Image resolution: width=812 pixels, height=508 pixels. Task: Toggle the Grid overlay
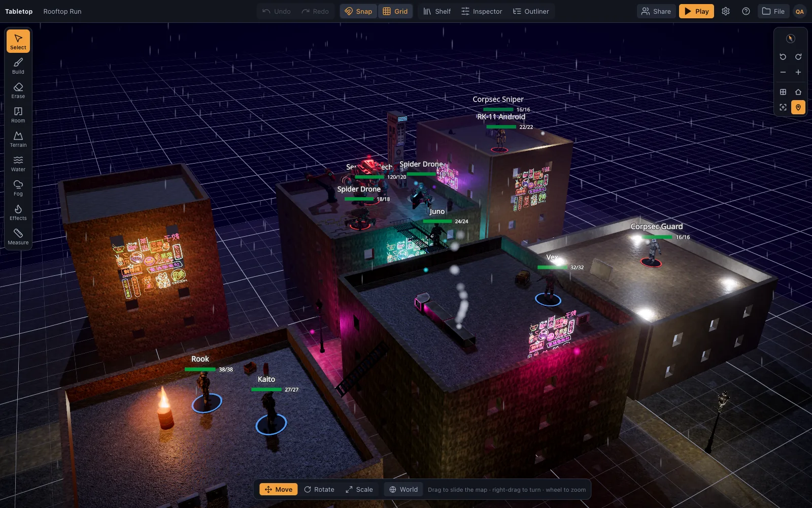(x=395, y=11)
